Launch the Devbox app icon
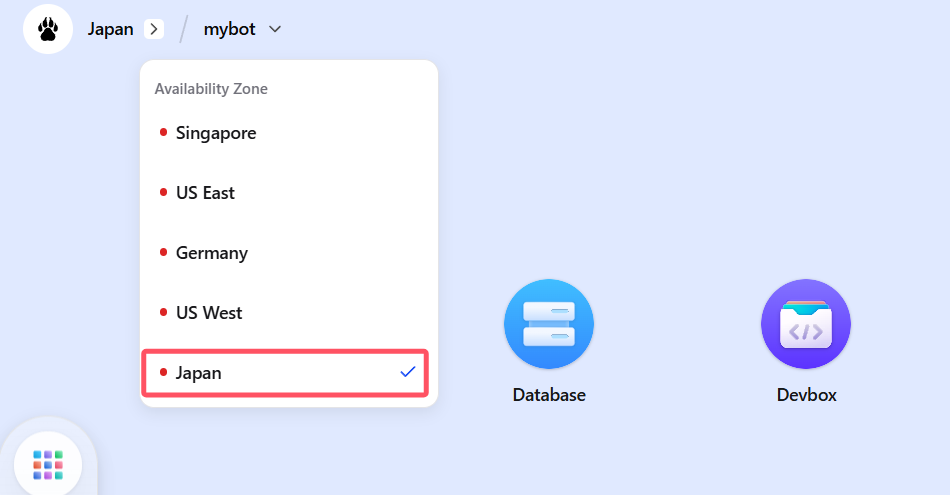 (x=806, y=324)
